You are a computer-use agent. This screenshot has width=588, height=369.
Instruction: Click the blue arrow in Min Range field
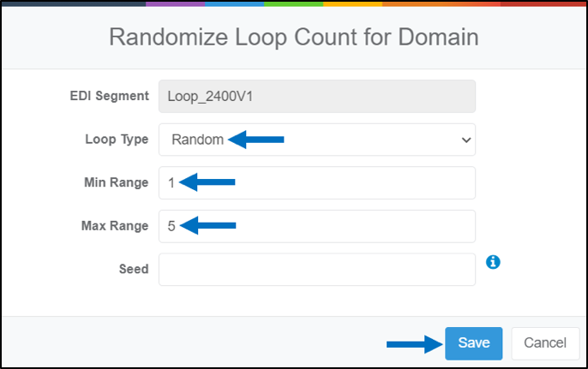pyautogui.click(x=207, y=182)
